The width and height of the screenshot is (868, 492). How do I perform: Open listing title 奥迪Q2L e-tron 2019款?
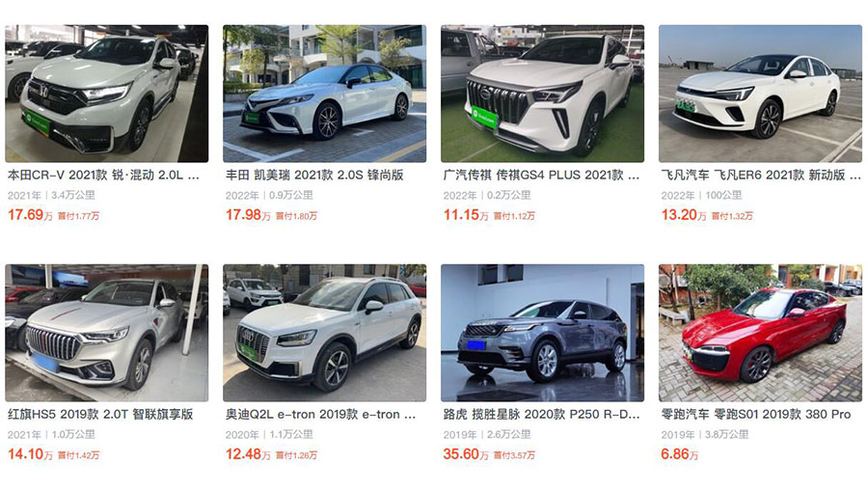coord(320,415)
